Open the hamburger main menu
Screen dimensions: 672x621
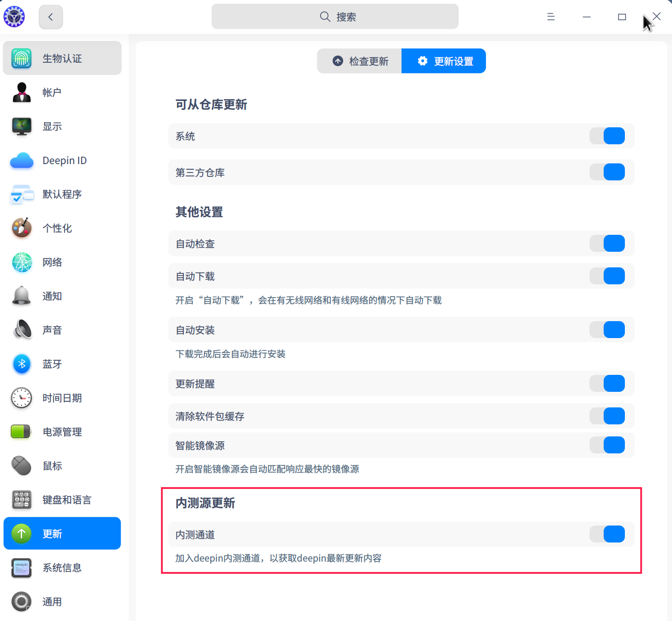[x=551, y=17]
